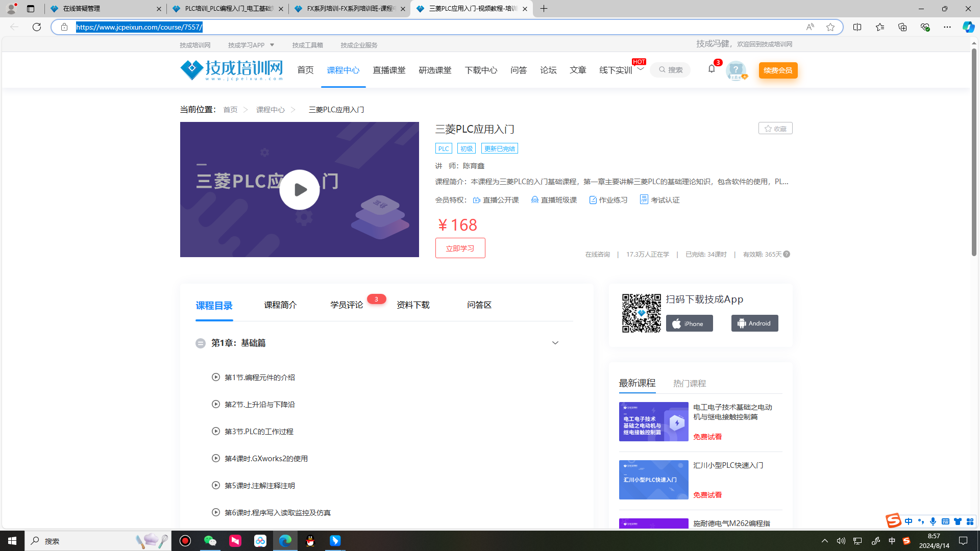Open the 汇川小型PLC快速入门 course thumbnail
The height and width of the screenshot is (551, 980).
tap(653, 480)
